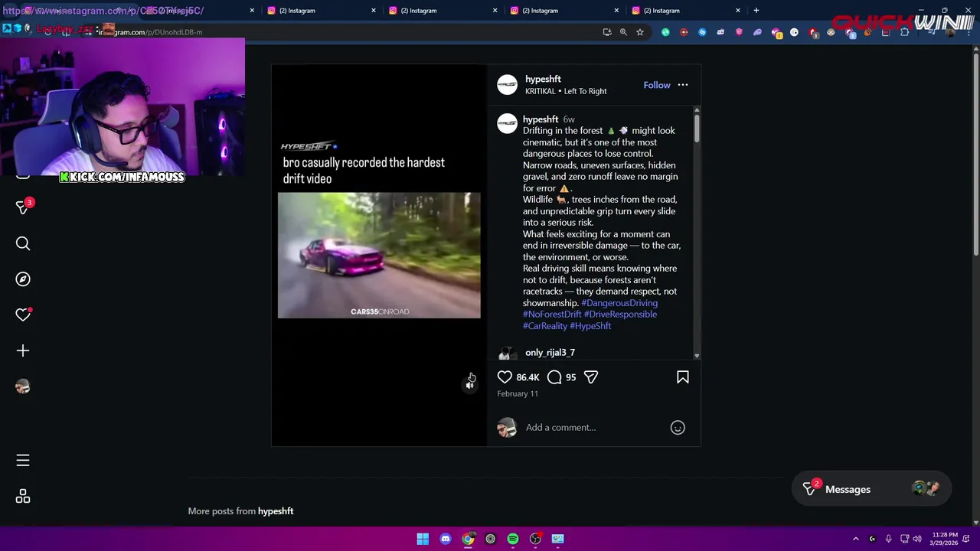
Task: Click the Chrome taskbar icon
Action: pos(468,539)
